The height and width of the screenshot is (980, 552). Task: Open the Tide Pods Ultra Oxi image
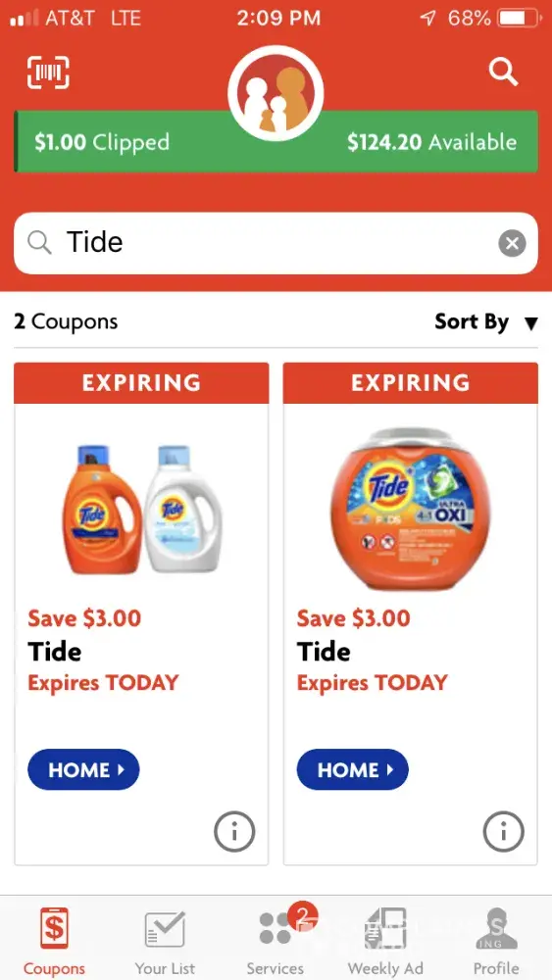pos(410,510)
